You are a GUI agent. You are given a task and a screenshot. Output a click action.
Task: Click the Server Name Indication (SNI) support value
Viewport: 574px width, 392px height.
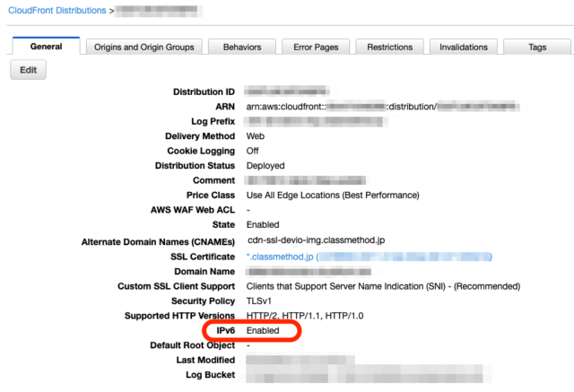383,286
